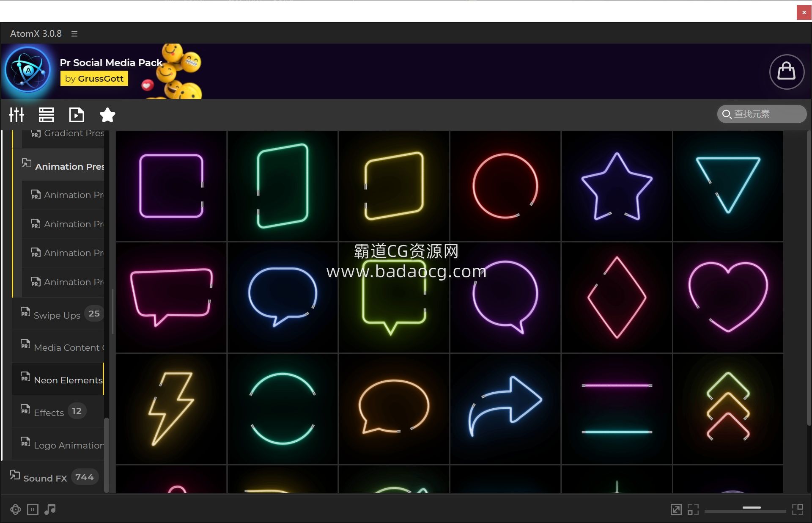Click the pop-out arrow box icon in footer

676,509
